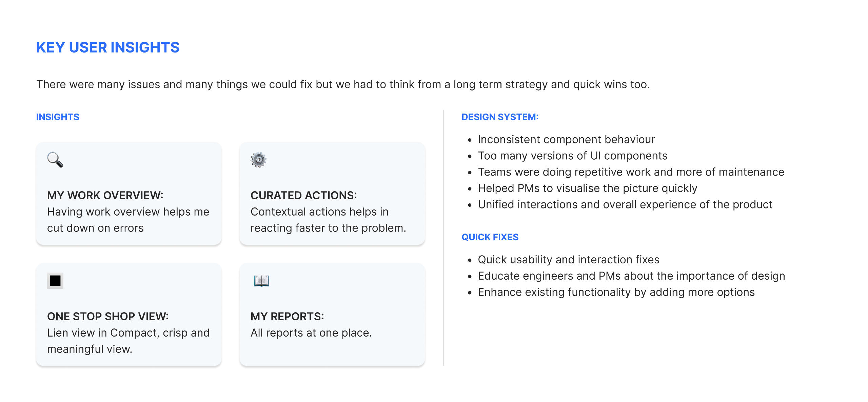This screenshot has height=402, width=868.
Task: Click the 'All reports at one place' text
Action: coord(311,333)
